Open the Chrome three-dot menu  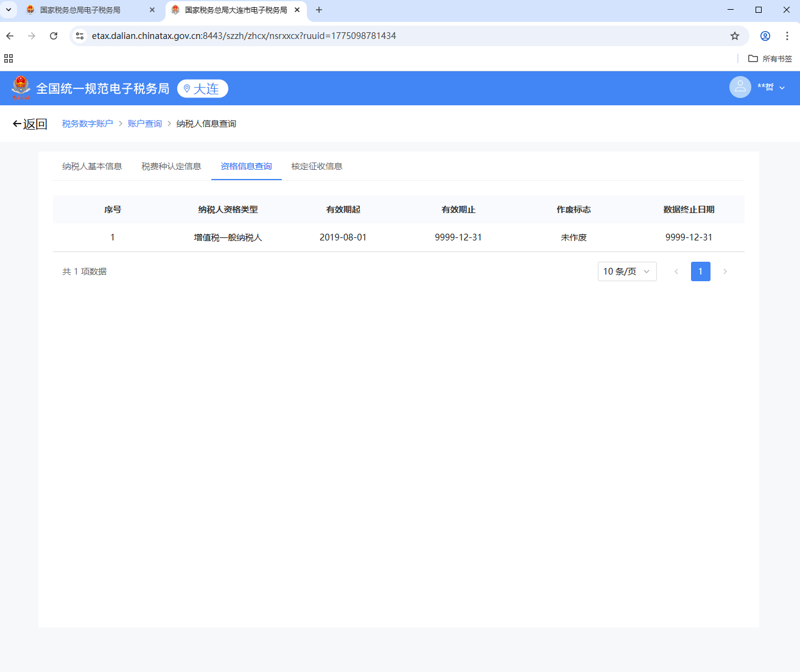(x=787, y=36)
